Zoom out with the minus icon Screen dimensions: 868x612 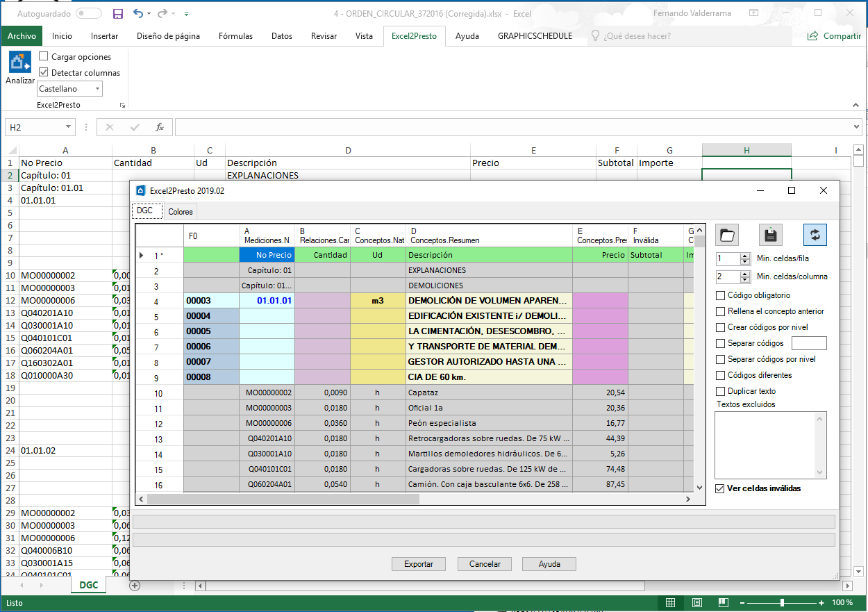point(743,602)
